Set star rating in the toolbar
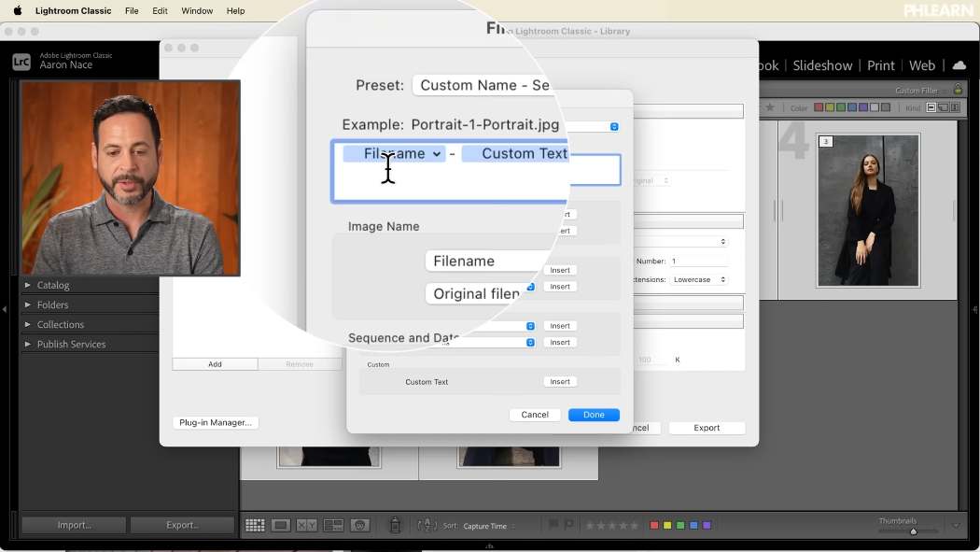 pos(612,526)
